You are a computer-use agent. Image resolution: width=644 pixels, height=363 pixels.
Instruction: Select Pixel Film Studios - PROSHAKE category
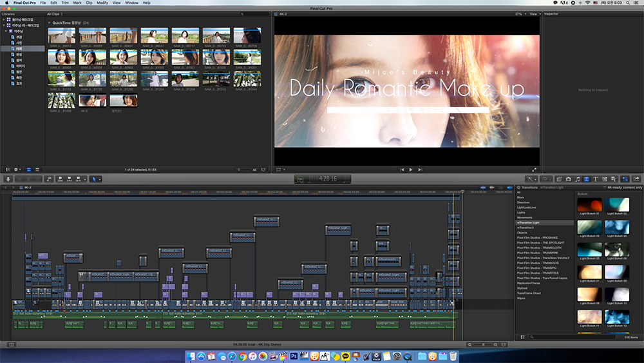[x=536, y=237]
